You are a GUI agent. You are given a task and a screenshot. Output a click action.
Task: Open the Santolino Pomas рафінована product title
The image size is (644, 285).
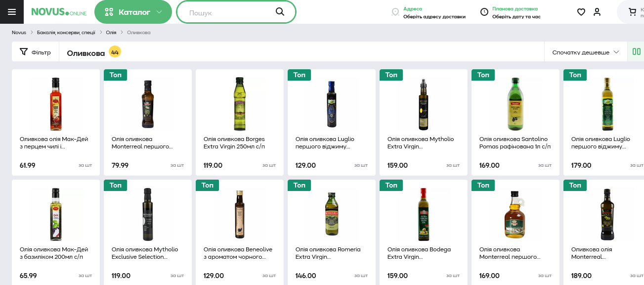click(514, 142)
